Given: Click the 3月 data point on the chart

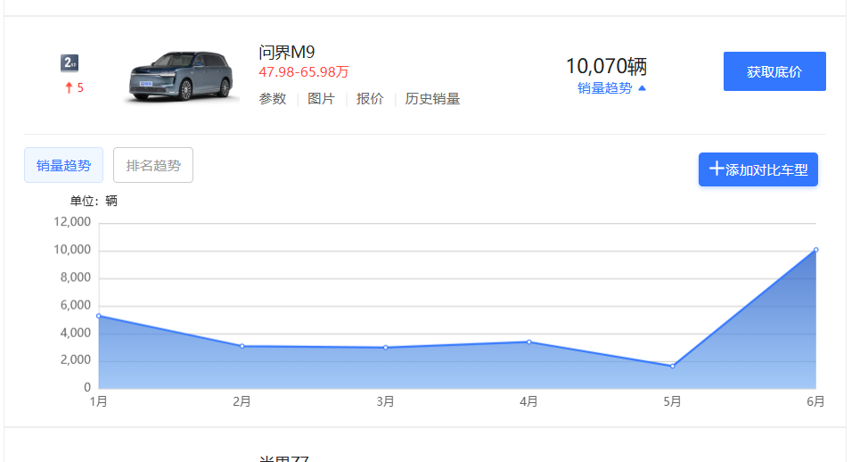Looking at the screenshot, I should click(x=386, y=348).
